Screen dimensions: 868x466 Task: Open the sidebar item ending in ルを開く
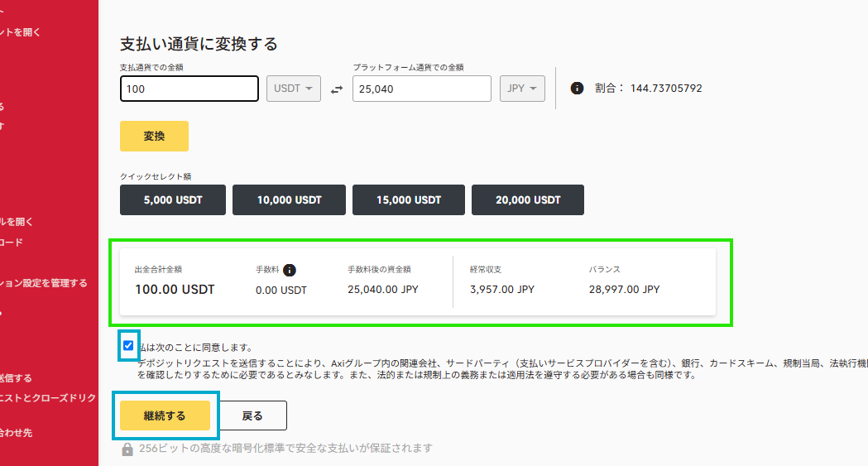pyautogui.click(x=17, y=221)
